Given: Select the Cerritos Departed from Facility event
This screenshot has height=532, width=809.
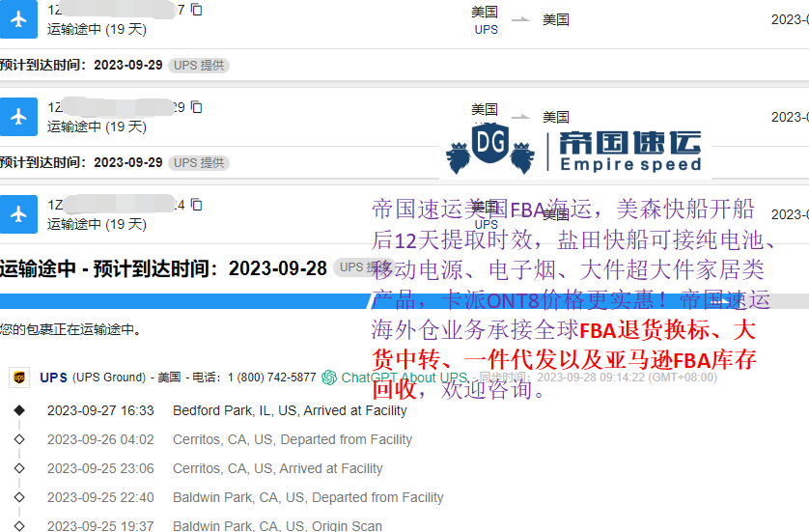Looking at the screenshot, I should pos(293,439).
